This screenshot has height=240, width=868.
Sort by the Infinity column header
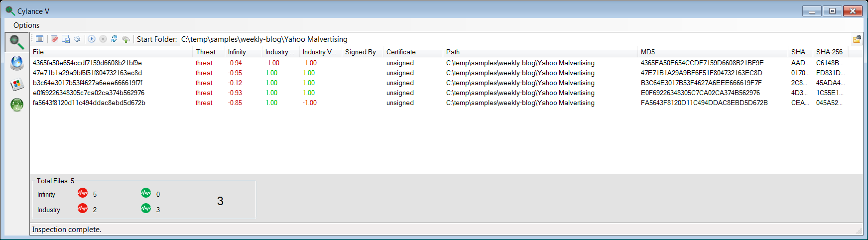click(237, 52)
